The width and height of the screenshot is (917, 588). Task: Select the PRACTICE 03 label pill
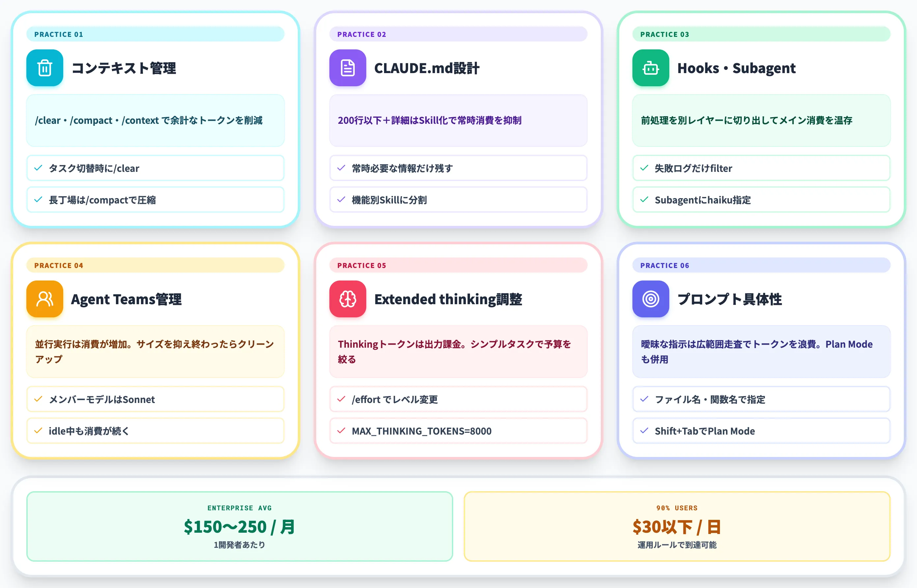point(761,34)
